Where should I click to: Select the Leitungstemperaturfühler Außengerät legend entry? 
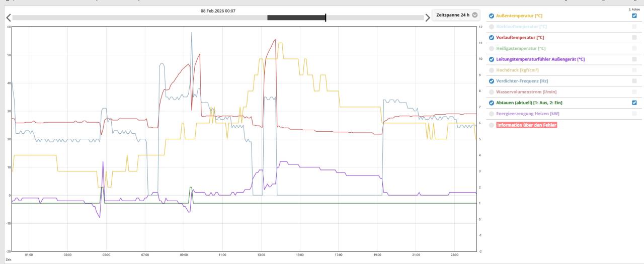click(540, 59)
